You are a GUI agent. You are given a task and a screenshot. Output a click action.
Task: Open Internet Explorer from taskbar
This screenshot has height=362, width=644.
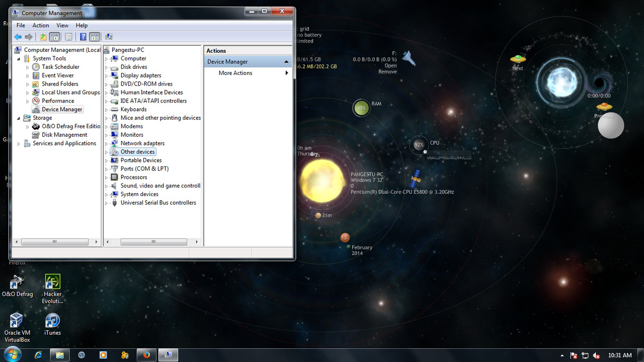(x=38, y=355)
